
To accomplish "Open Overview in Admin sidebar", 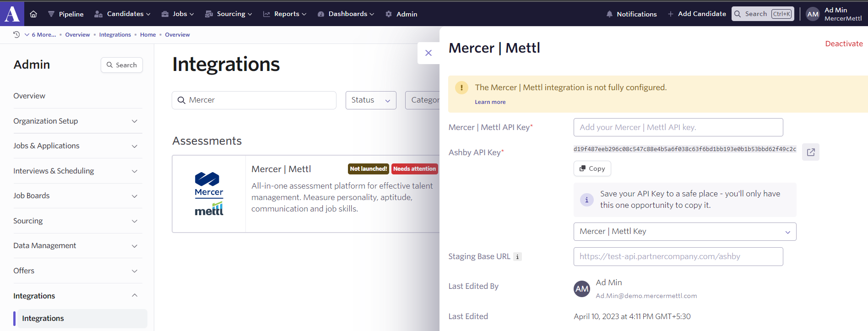I will (x=29, y=96).
